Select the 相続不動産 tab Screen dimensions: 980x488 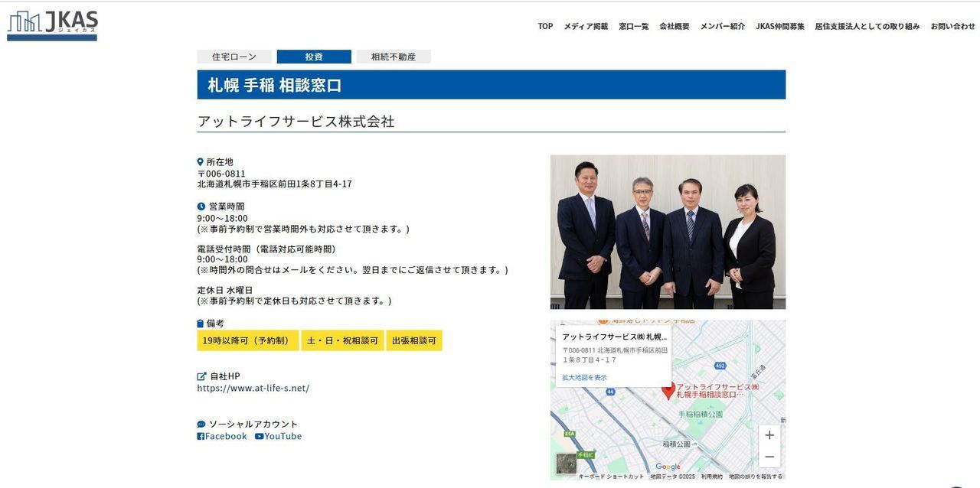(x=394, y=57)
